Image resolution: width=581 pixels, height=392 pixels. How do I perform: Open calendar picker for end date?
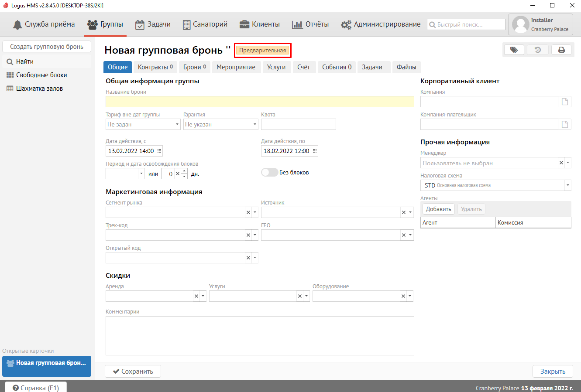point(315,151)
